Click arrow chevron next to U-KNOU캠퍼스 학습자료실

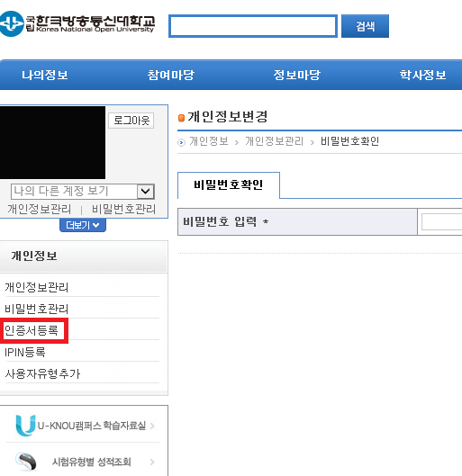pyautogui.click(x=152, y=426)
